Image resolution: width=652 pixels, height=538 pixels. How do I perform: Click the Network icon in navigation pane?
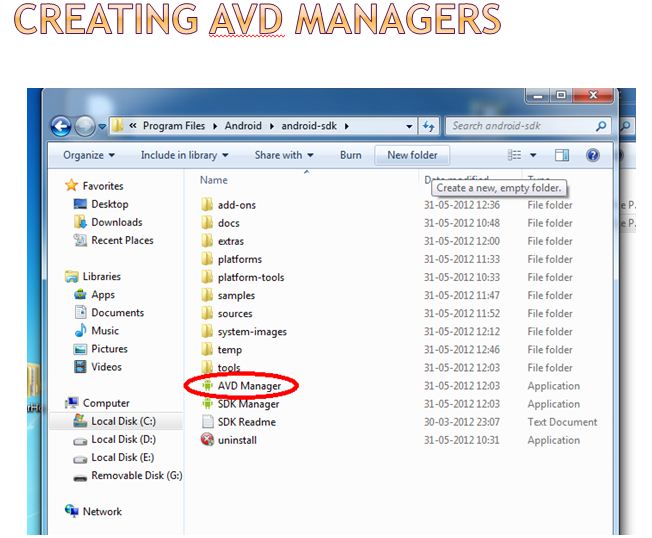[x=72, y=511]
